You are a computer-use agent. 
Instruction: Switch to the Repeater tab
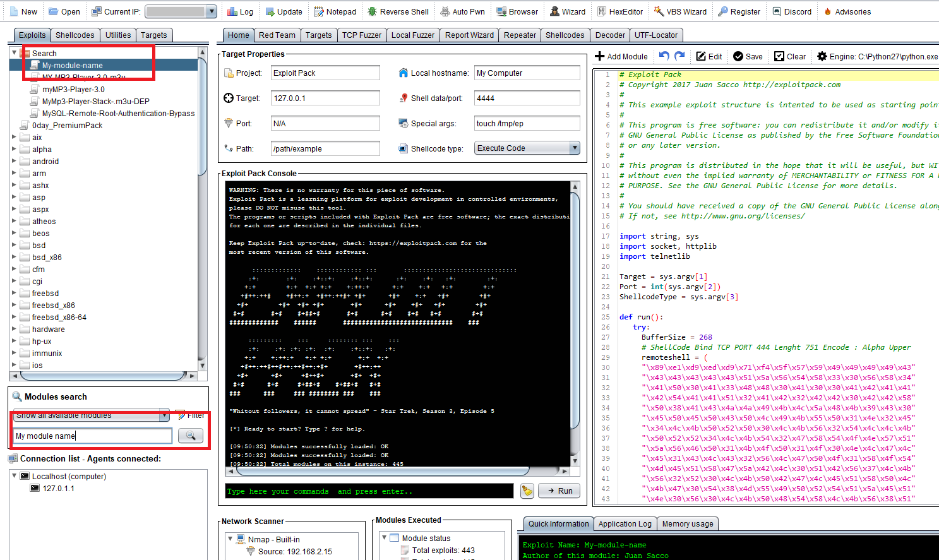point(520,35)
